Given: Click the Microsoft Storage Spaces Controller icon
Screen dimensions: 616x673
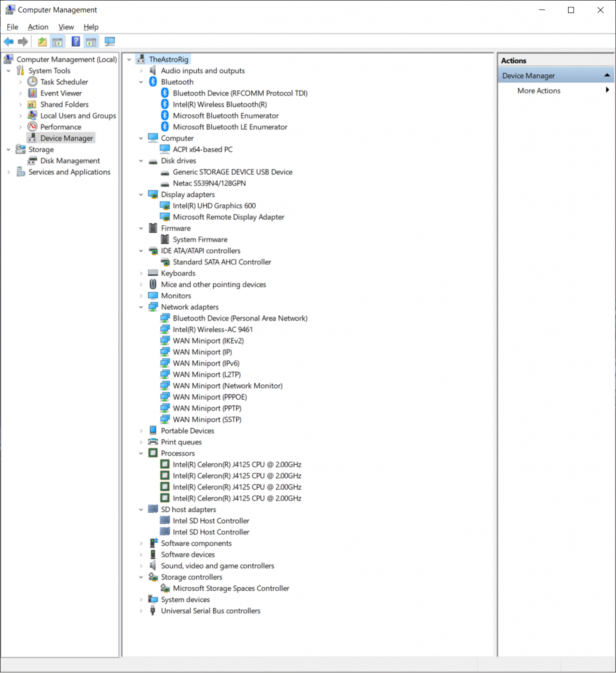Looking at the screenshot, I should point(165,588).
